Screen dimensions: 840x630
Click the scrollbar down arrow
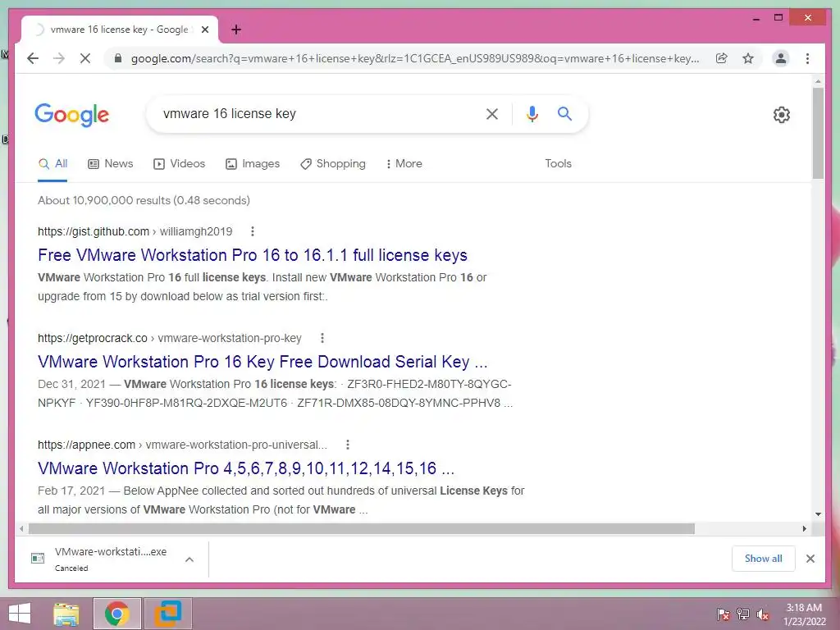pyautogui.click(x=818, y=514)
